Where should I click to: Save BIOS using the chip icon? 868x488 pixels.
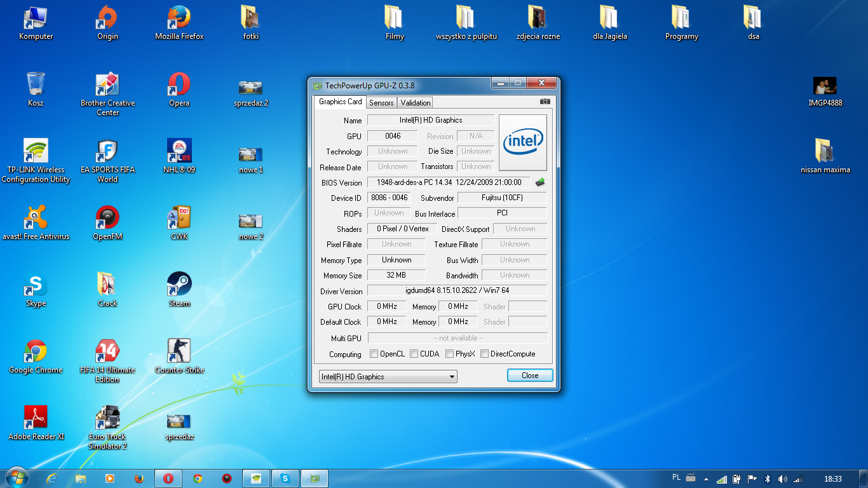[x=540, y=182]
